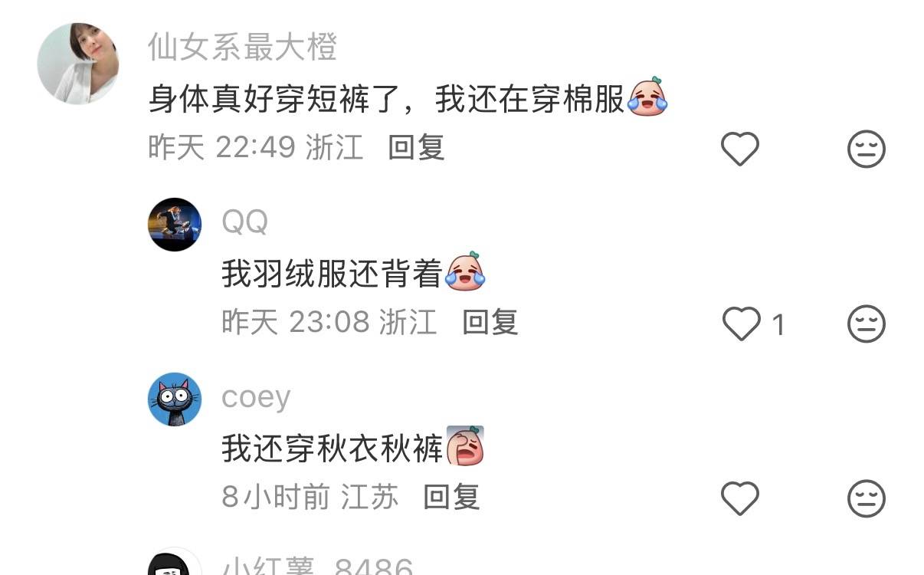The height and width of the screenshot is (575, 924).
Task: Tap the comment text 我还穿秋衣秋裤
Action: pyautogui.click(x=333, y=449)
